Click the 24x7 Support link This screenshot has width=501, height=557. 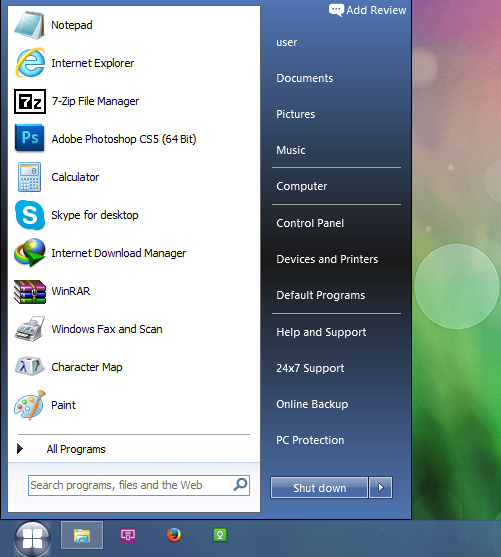[x=310, y=368]
